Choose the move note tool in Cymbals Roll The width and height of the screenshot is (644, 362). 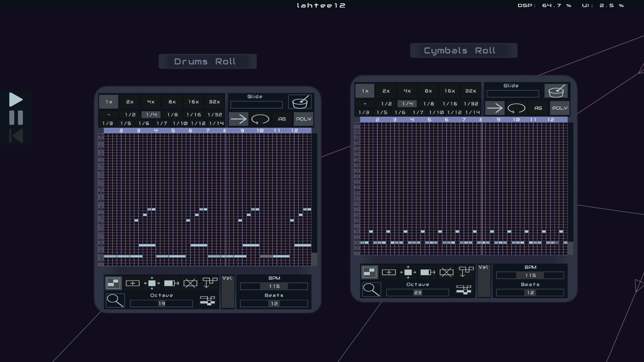click(408, 272)
